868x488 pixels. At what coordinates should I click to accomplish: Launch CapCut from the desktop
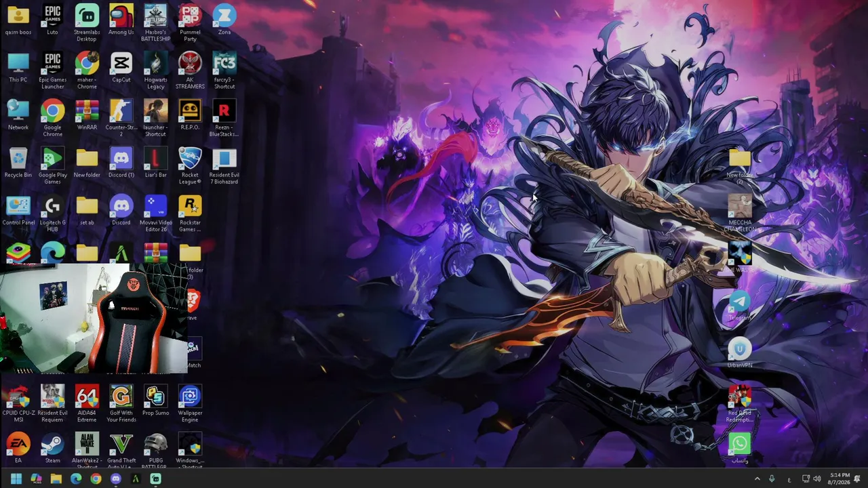pyautogui.click(x=121, y=67)
